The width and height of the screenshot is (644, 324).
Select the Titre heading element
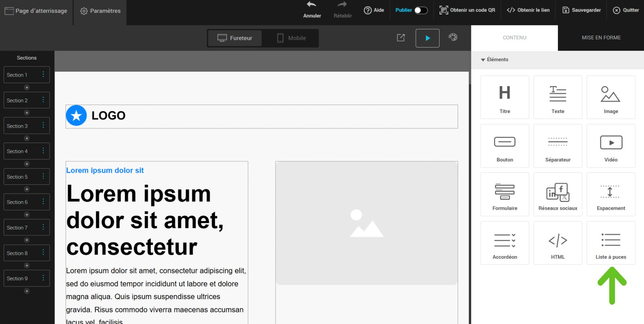(x=504, y=97)
